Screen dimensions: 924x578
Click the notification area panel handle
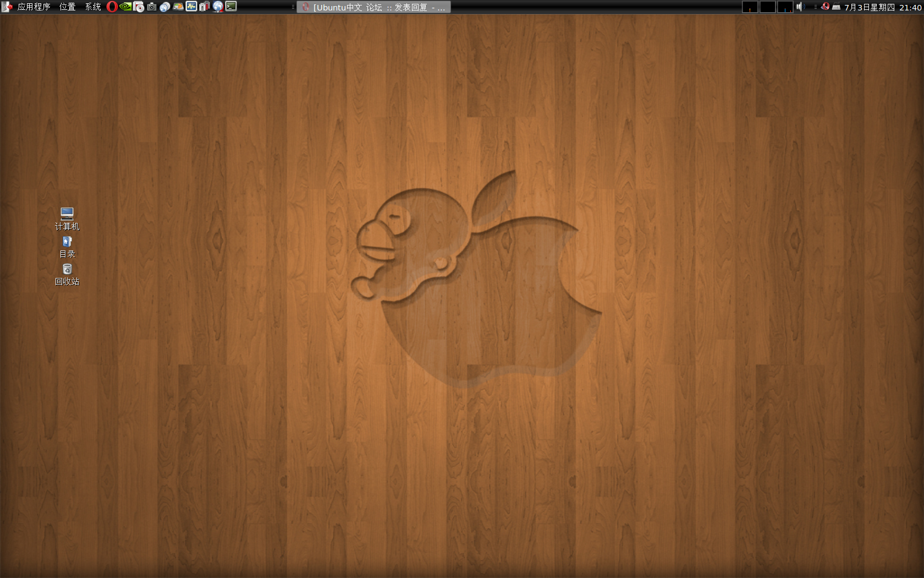pyautogui.click(x=815, y=7)
